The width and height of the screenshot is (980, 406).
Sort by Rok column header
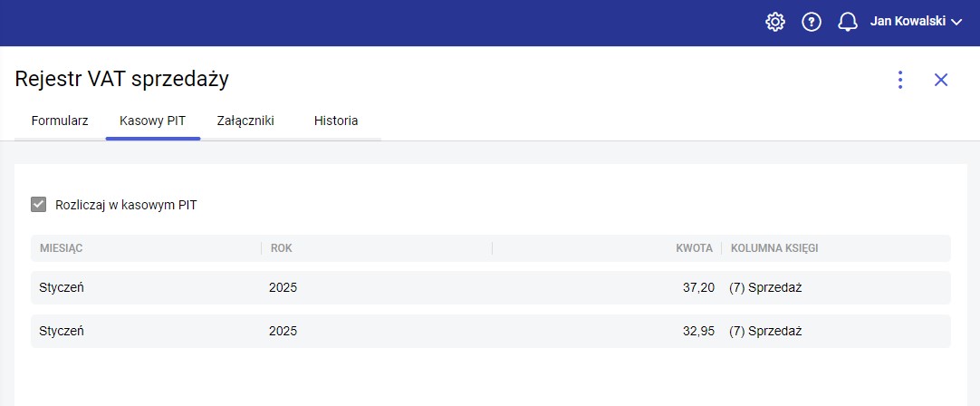click(x=282, y=247)
